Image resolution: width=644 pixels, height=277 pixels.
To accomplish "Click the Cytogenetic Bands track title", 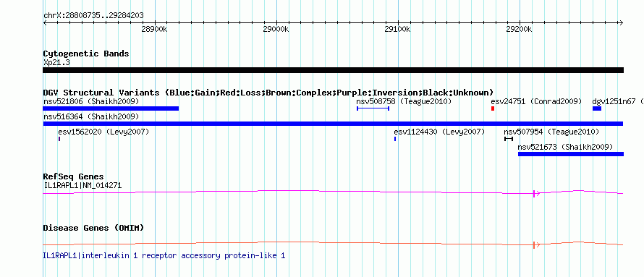I will [86, 54].
